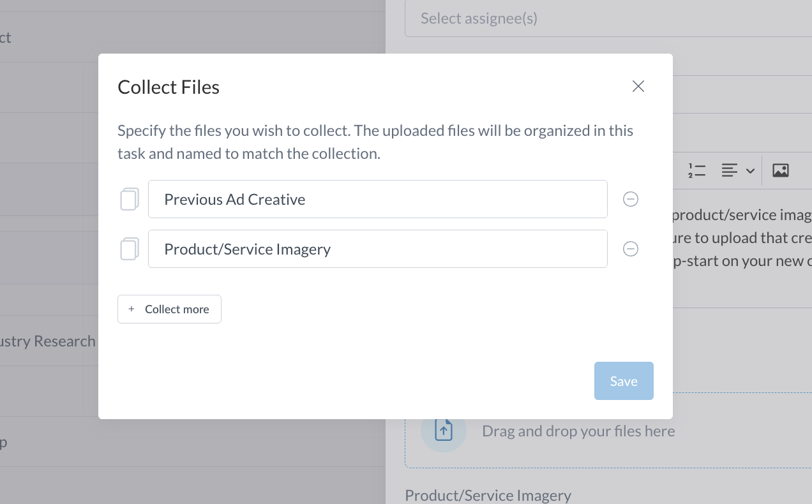Image resolution: width=812 pixels, height=504 pixels.
Task: Click the drag and drop files text
Action: click(x=578, y=431)
